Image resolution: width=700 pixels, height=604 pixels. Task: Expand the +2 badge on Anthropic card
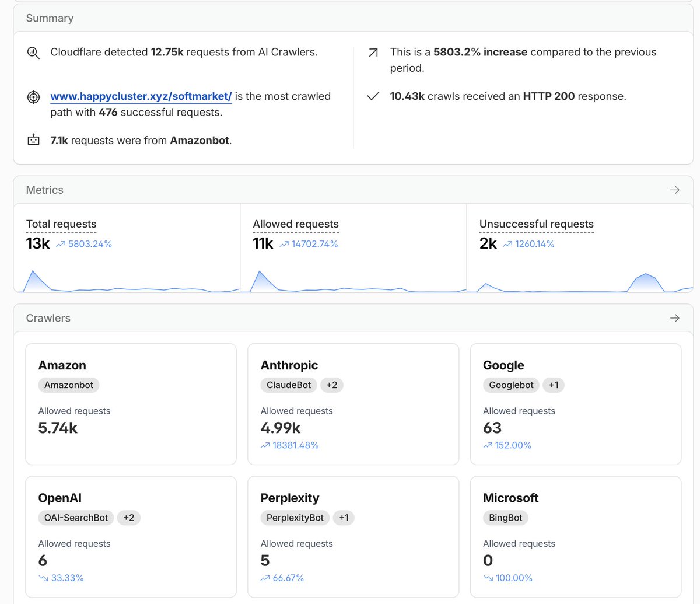tap(332, 385)
